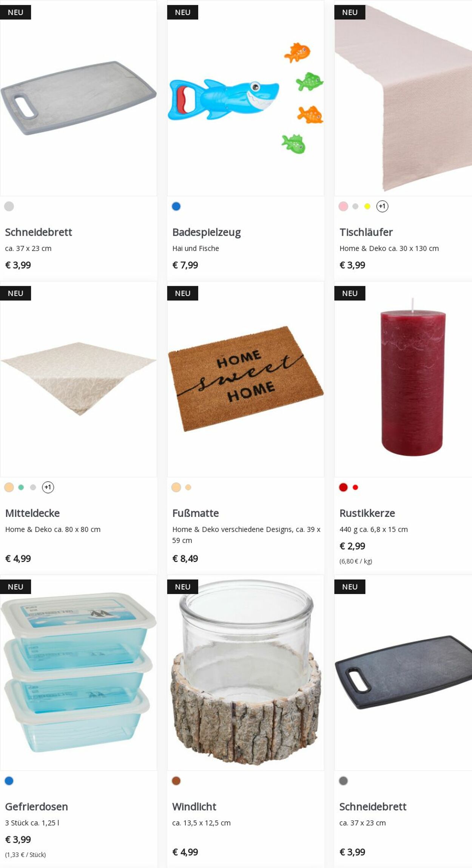Image resolution: width=472 pixels, height=868 pixels.
Task: Choose yellow color option for Tischläufer
Action: tap(367, 206)
